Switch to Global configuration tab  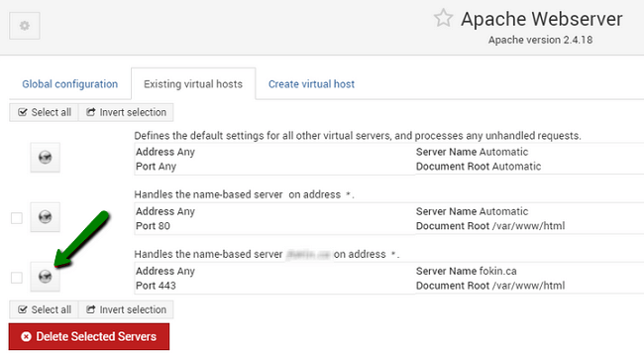click(x=69, y=84)
